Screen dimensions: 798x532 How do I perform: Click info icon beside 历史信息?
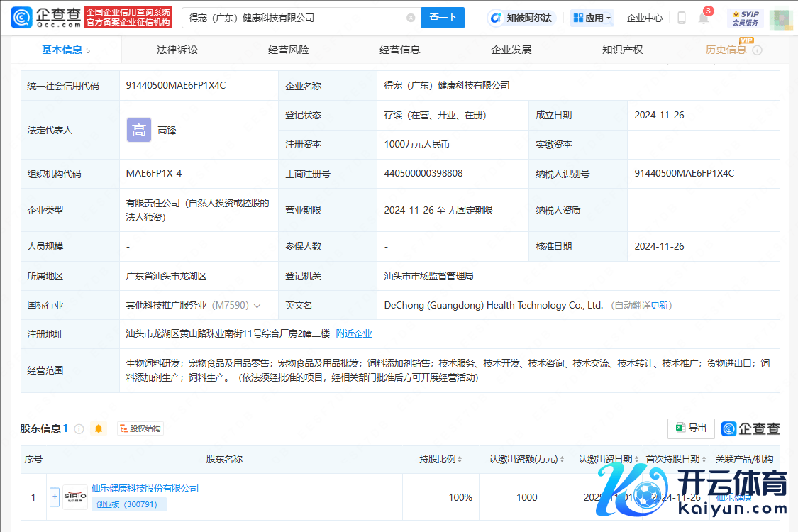(x=757, y=50)
